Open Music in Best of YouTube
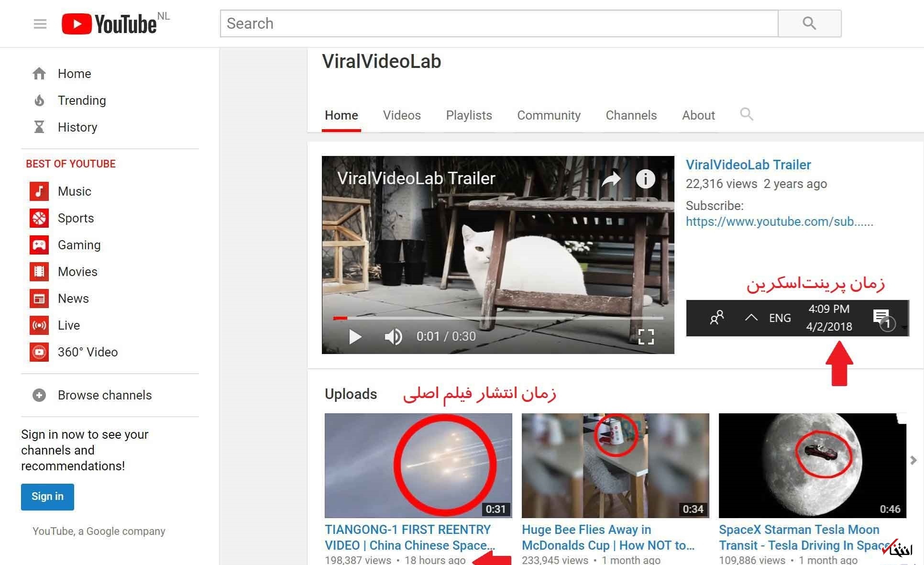This screenshot has width=924, height=565. pyautogui.click(x=75, y=191)
